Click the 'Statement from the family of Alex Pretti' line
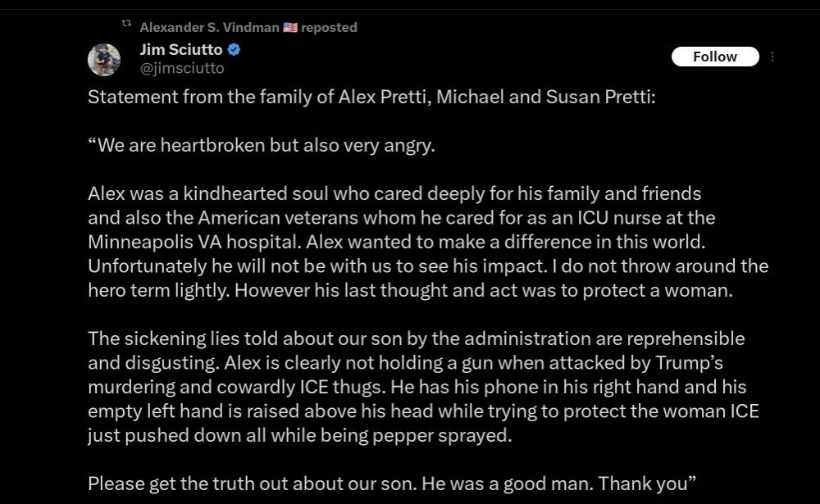The width and height of the screenshot is (820, 504). point(371,98)
